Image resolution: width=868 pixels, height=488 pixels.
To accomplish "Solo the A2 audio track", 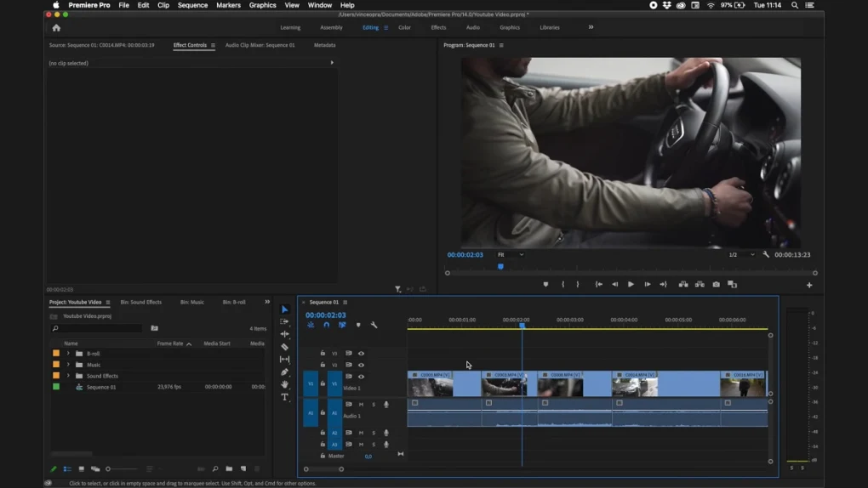I will (374, 433).
